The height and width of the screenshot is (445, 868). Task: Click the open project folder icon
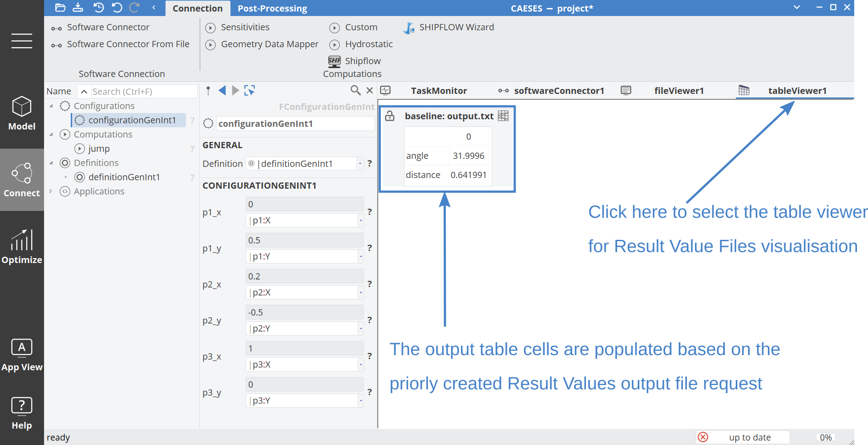pos(61,8)
